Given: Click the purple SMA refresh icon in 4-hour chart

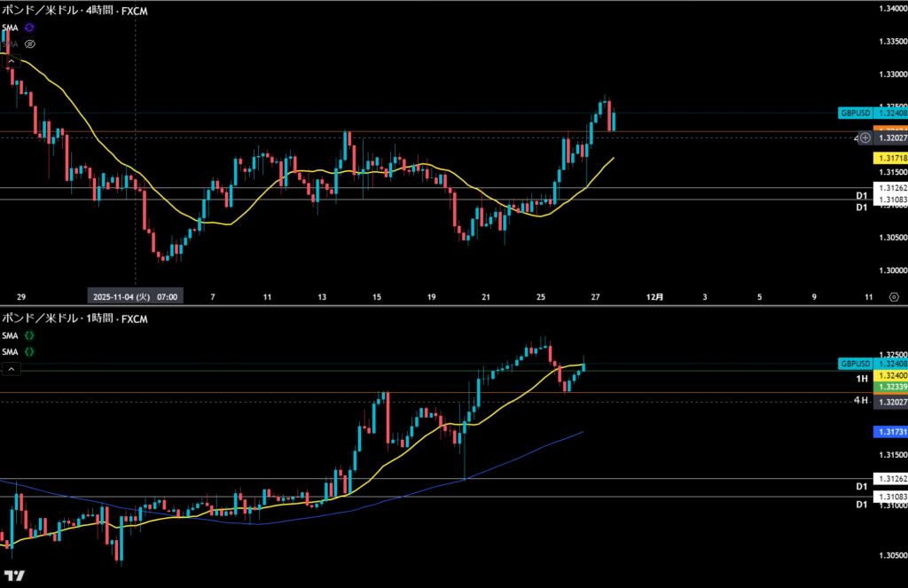Looking at the screenshot, I should coord(29,28).
